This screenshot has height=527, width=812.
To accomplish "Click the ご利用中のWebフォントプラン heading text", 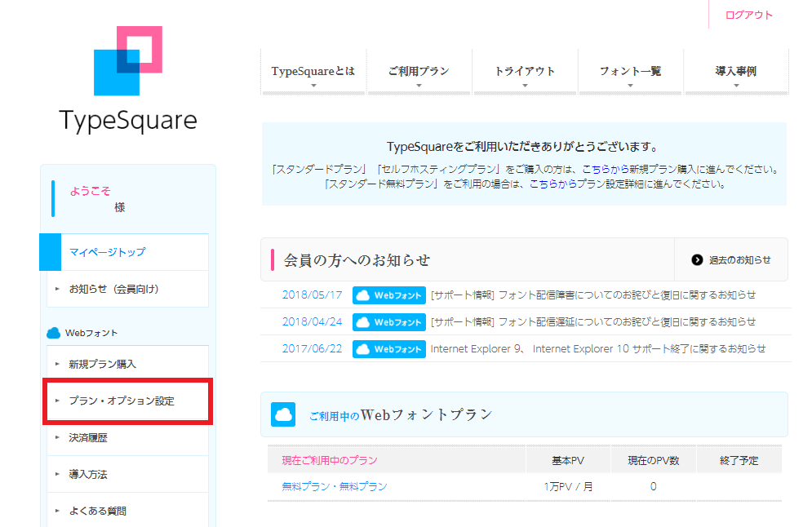I will (401, 414).
